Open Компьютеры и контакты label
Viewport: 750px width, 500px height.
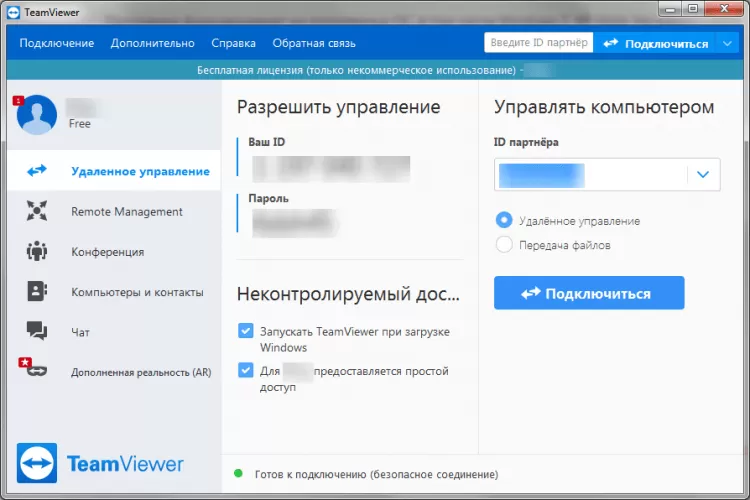click(137, 292)
